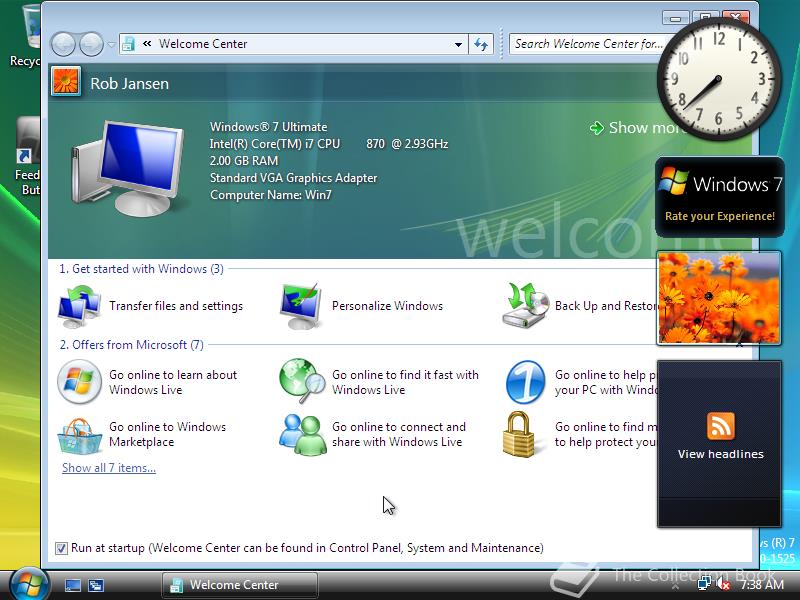The width and height of the screenshot is (800, 600).
Task: Click the Get started with Windows heading
Action: click(141, 269)
